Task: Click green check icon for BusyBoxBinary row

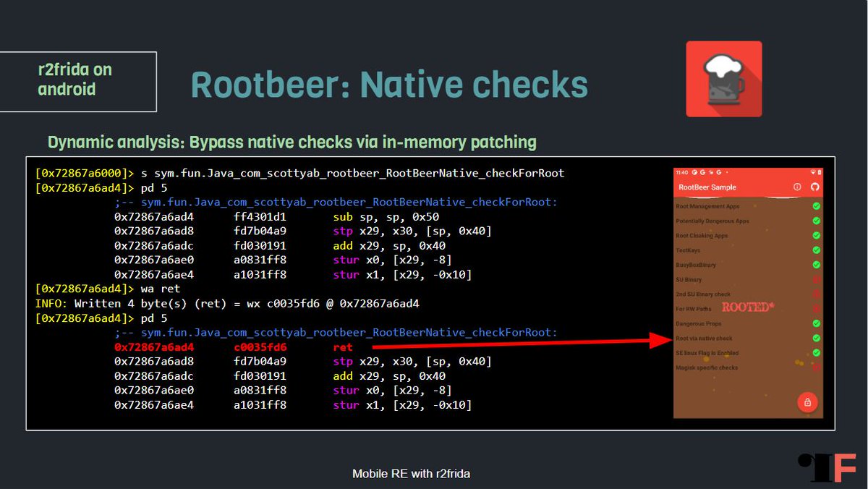Action: [816, 265]
